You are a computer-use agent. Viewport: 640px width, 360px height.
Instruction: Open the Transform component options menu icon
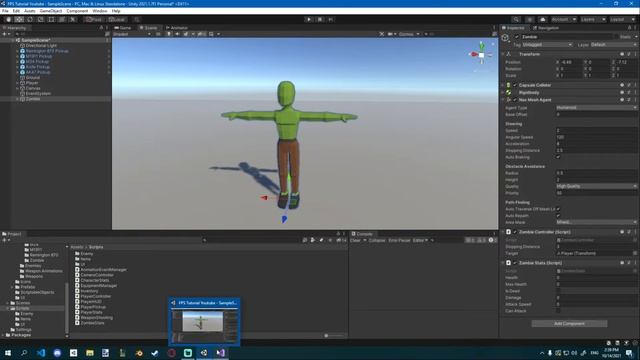click(635, 54)
